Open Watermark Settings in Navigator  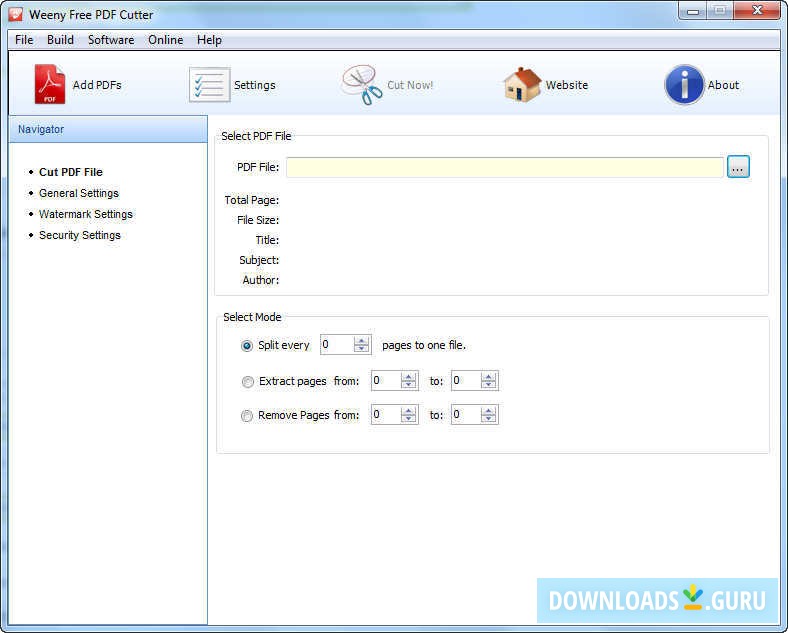pyautogui.click(x=86, y=214)
